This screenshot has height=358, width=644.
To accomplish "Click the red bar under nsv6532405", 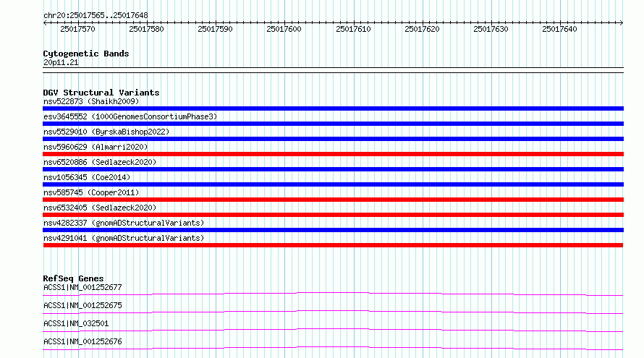I will [x=333, y=215].
